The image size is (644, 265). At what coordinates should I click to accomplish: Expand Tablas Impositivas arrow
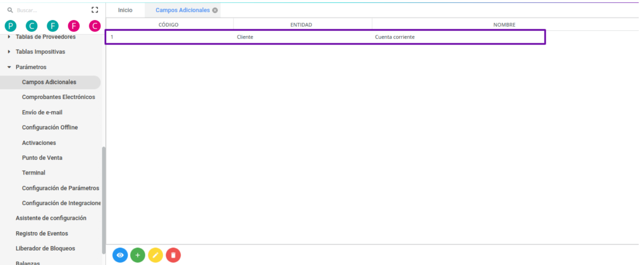pyautogui.click(x=9, y=52)
